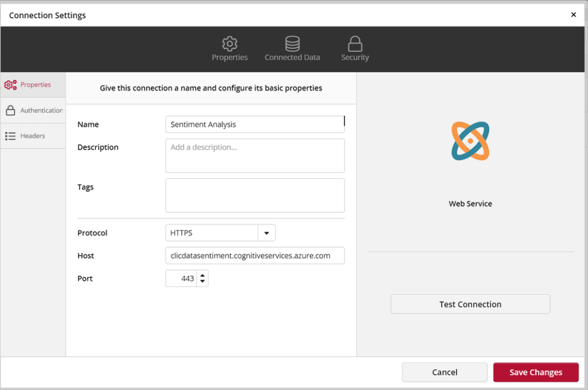
Task: Click the Test Connection button
Action: tap(470, 304)
